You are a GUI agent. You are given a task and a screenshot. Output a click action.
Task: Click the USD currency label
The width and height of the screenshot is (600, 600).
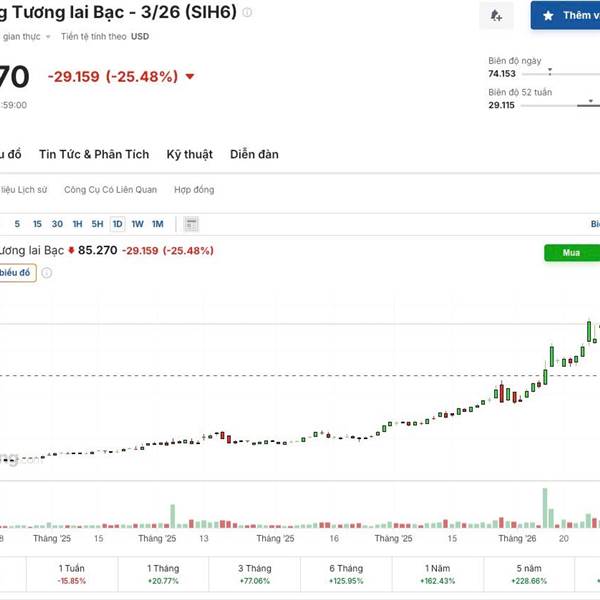point(140,36)
